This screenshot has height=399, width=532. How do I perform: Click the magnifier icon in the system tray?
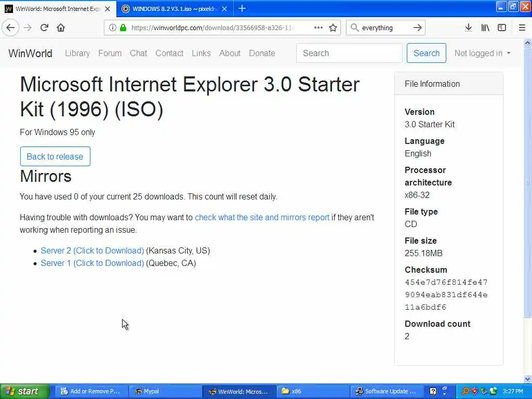(x=465, y=392)
